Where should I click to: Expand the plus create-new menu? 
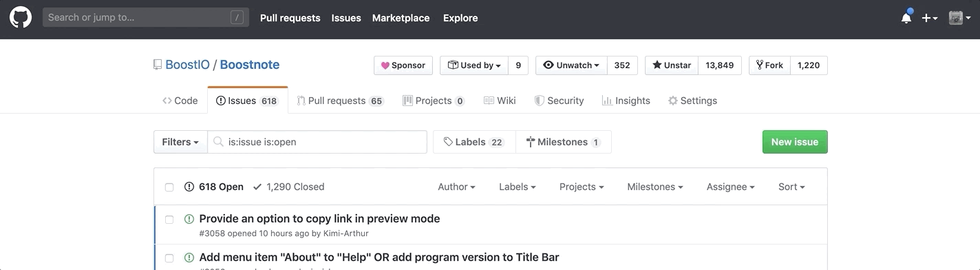930,18
